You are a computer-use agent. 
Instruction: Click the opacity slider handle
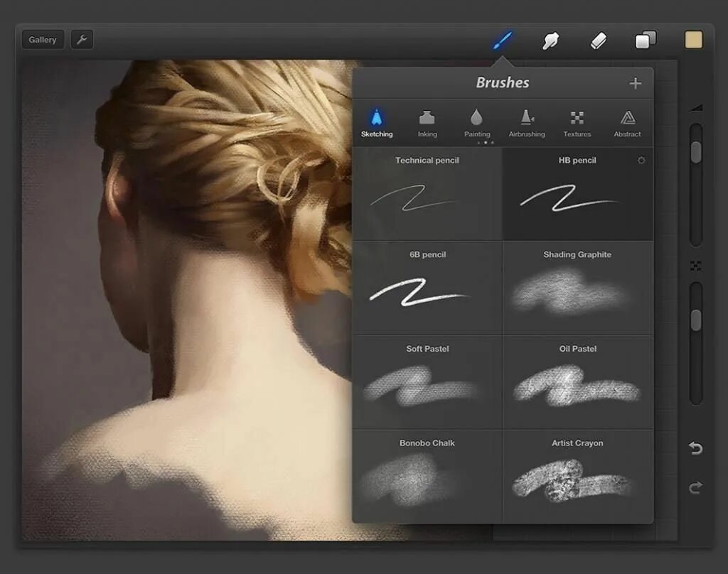point(696,320)
